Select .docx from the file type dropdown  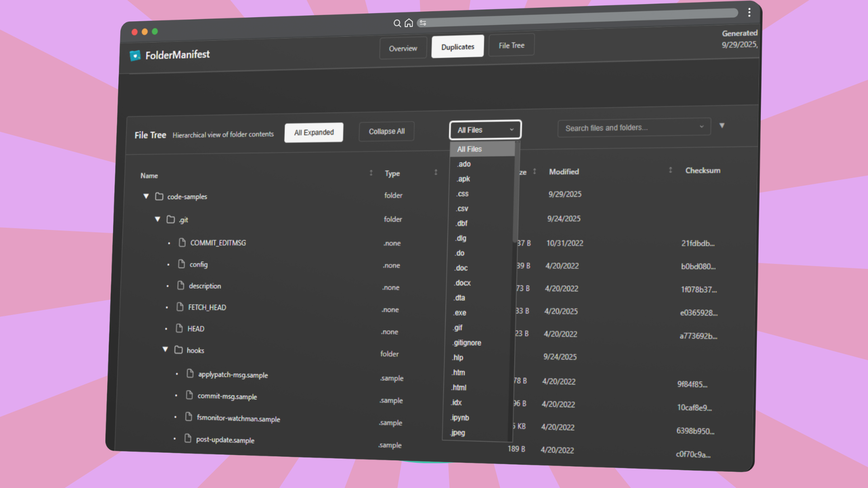coord(462,283)
